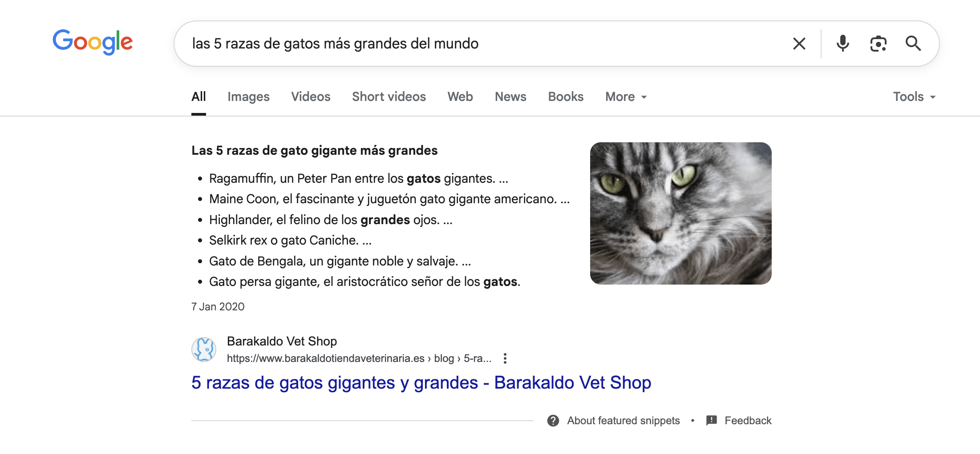Open the Books results tab
The image size is (980, 454).
coord(565,97)
